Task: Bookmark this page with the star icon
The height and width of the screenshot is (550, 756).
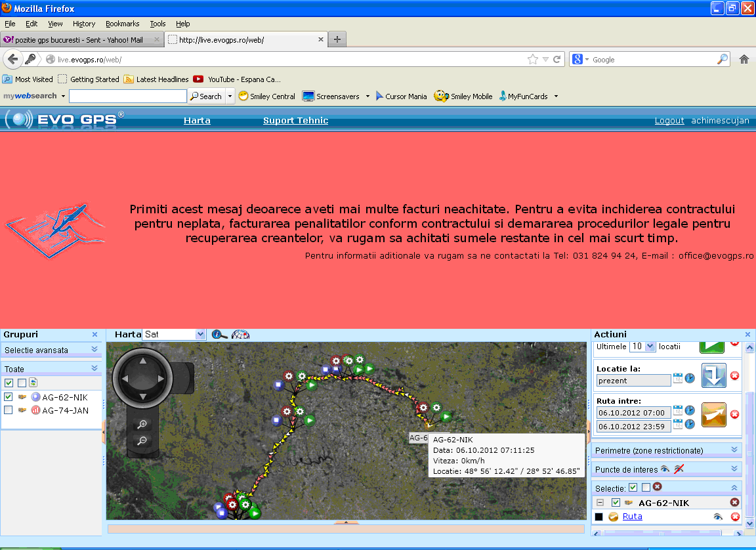Action: pyautogui.click(x=532, y=59)
